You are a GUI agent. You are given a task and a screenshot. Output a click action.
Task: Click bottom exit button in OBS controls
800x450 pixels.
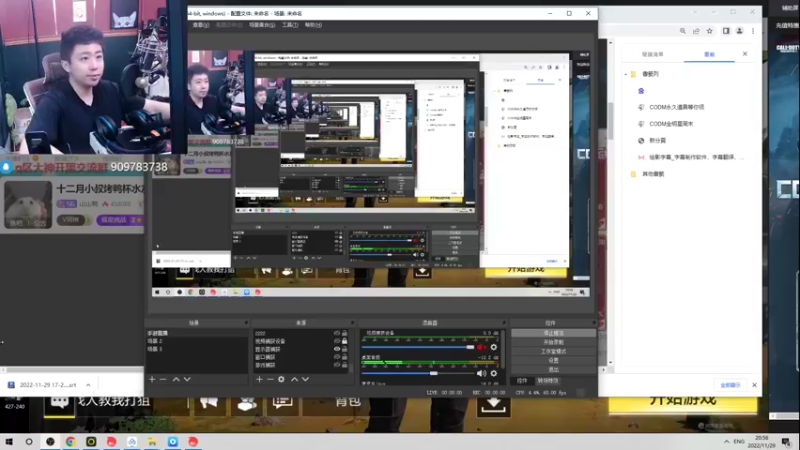[x=553, y=369]
